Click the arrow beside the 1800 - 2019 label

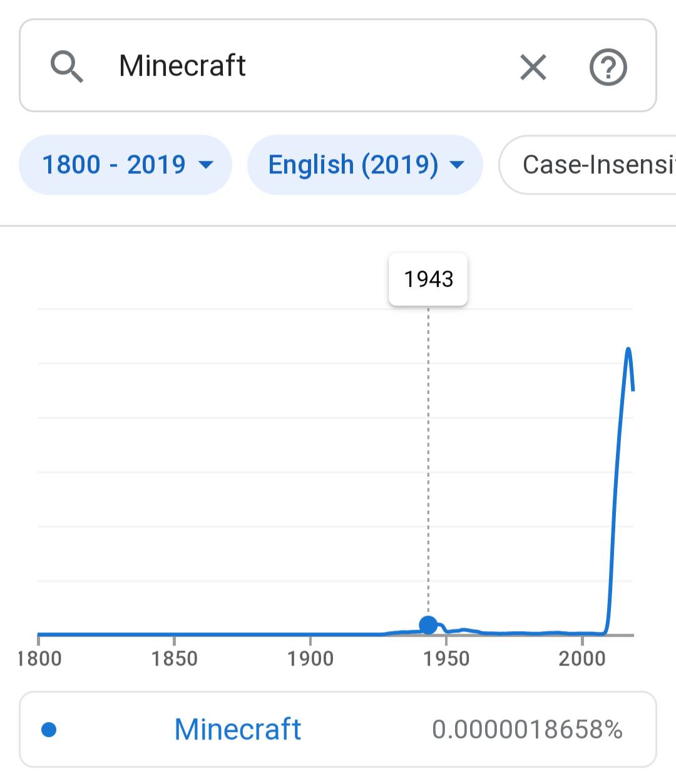(206, 165)
